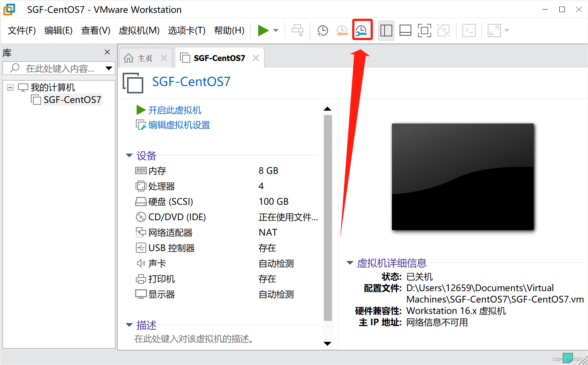Collapse the 设备 section
This screenshot has width=588, height=365.
click(x=129, y=155)
